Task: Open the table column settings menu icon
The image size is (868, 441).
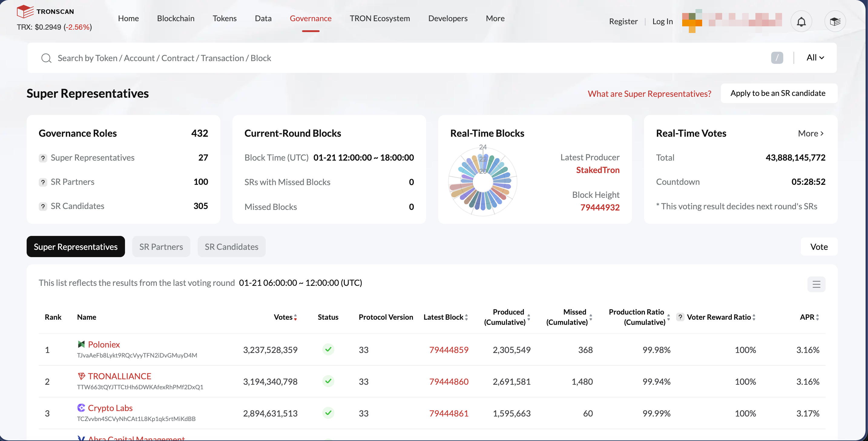Action: click(816, 284)
